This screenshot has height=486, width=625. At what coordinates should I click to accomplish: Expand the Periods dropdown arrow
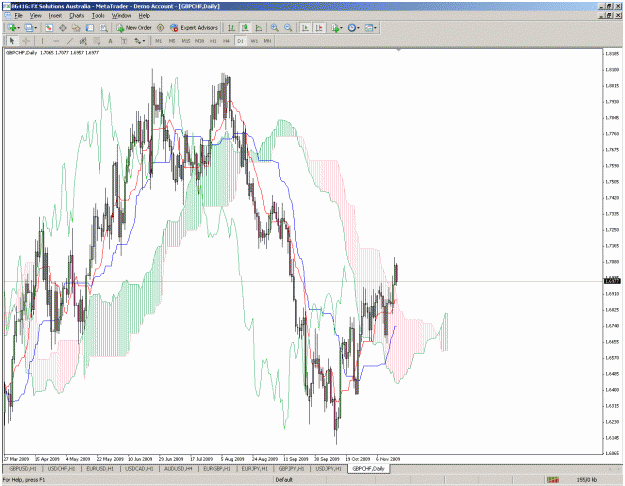[358, 28]
